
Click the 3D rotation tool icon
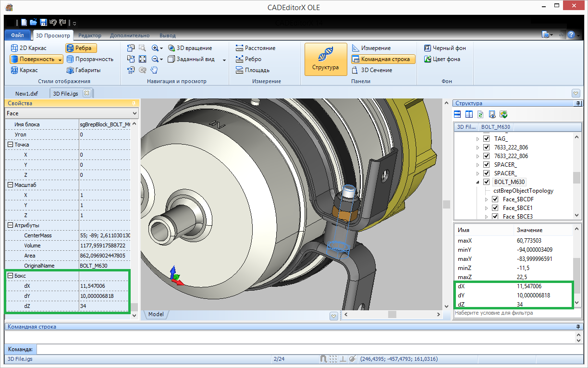point(171,48)
